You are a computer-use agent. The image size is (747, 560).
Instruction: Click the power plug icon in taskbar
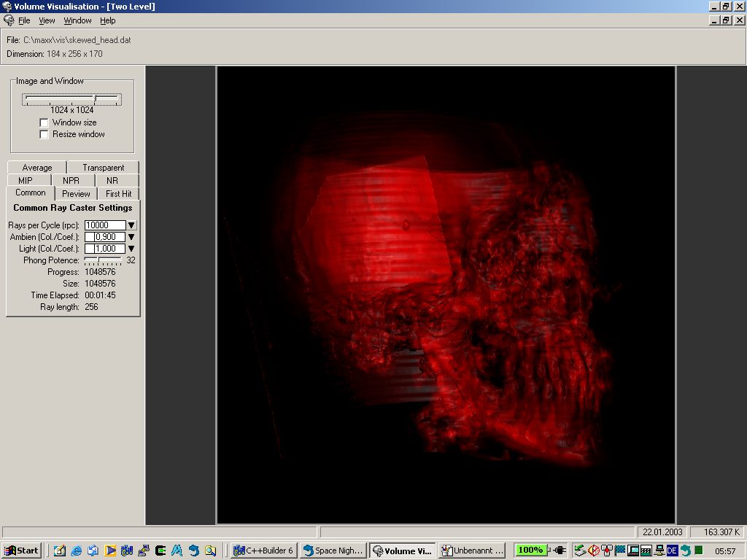560,551
